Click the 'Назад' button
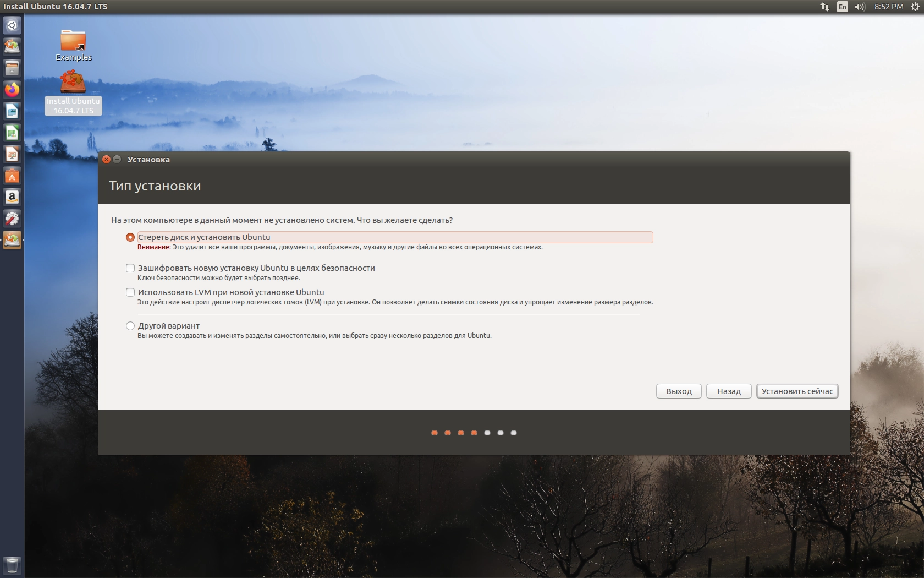Viewport: 924px width, 578px height. click(729, 391)
